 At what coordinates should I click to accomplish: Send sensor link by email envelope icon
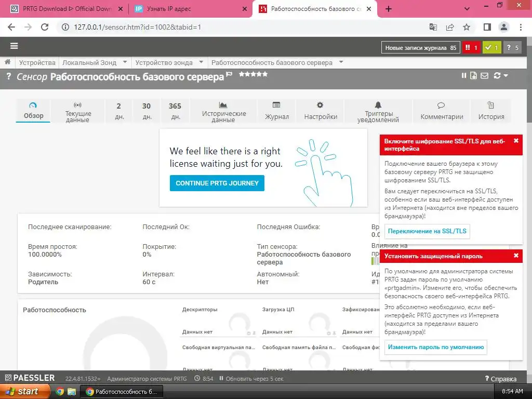(x=485, y=76)
